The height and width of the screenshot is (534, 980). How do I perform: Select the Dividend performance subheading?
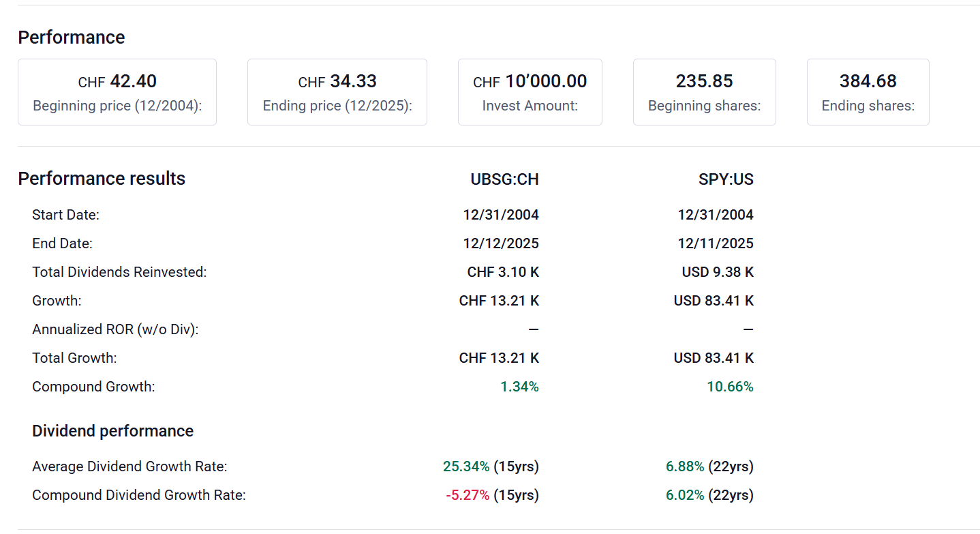[x=112, y=431]
